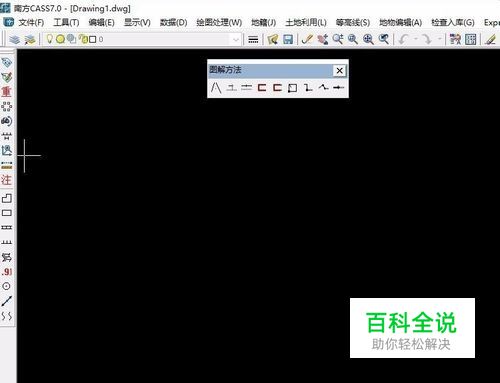The width and height of the screenshot is (500, 383).
Task: Click the open drawing folder icon
Action: (x=273, y=39)
